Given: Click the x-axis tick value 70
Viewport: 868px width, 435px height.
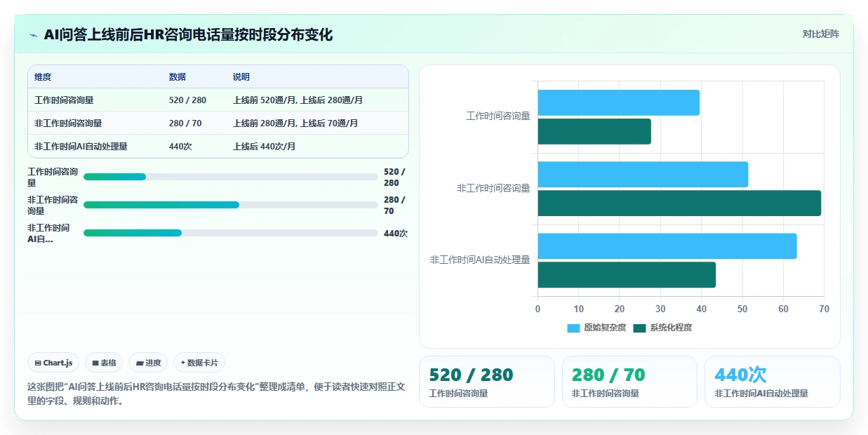Looking at the screenshot, I should click(824, 309).
